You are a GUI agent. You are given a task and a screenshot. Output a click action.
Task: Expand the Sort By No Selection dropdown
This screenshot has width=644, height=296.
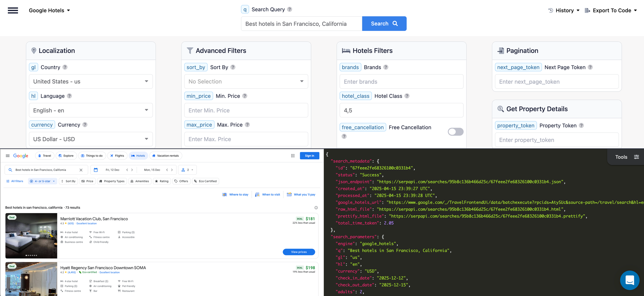coord(246,82)
